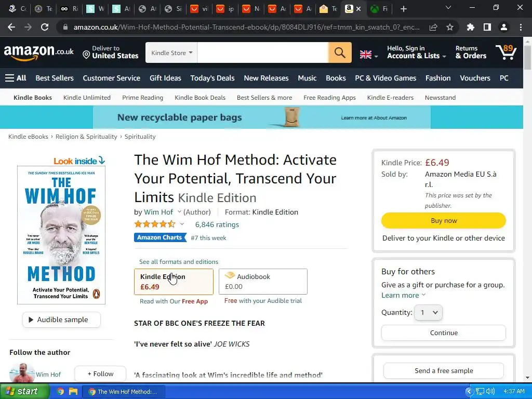Image resolution: width=532 pixels, height=399 pixels.
Task: Click the tab search chevron
Action: (x=448, y=7)
